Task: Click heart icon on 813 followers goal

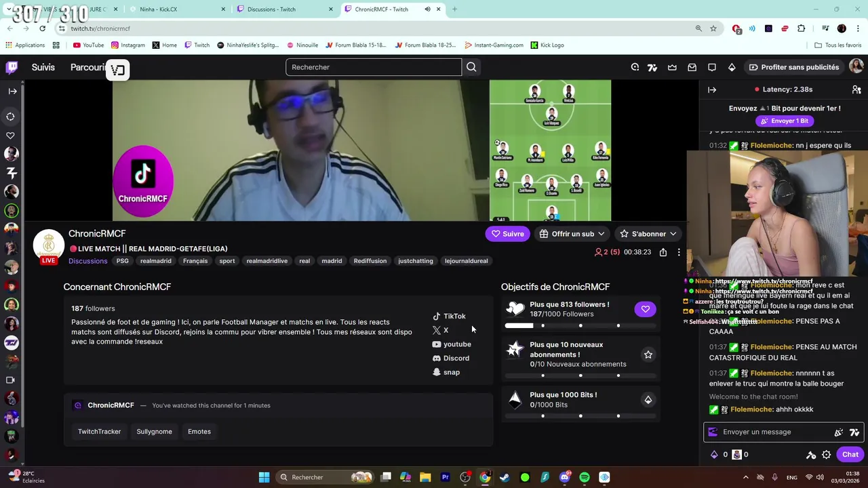Action: pos(646,309)
